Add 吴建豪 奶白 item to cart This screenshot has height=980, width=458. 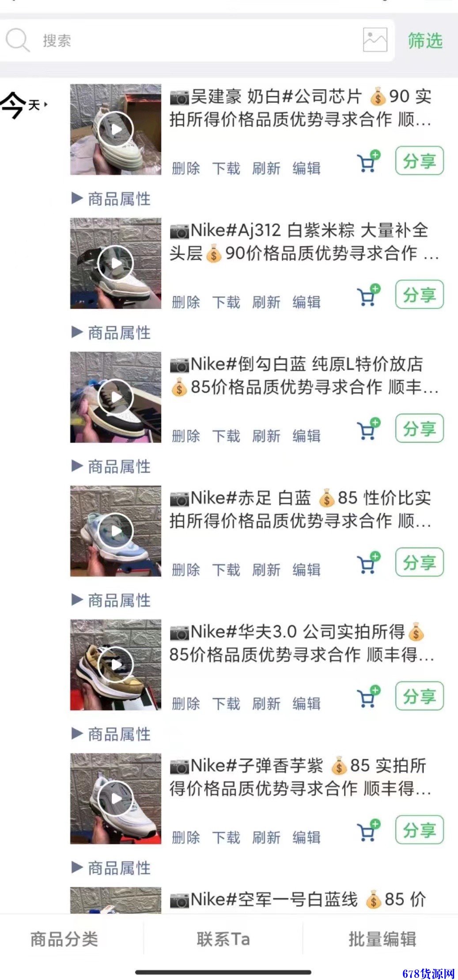coord(368,161)
